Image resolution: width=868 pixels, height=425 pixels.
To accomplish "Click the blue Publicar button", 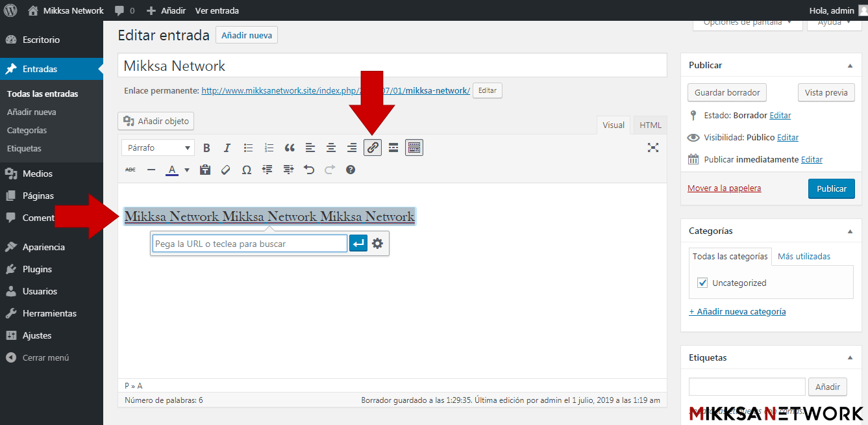I will (x=831, y=188).
